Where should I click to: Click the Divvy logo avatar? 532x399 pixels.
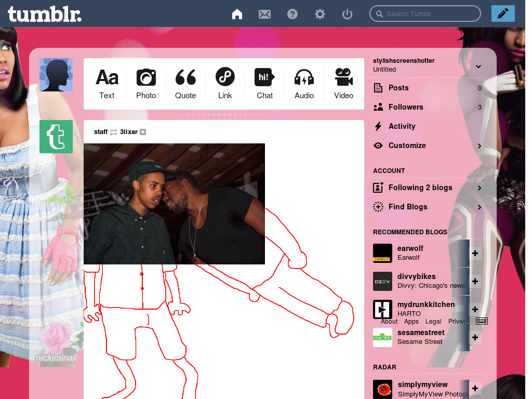382,281
